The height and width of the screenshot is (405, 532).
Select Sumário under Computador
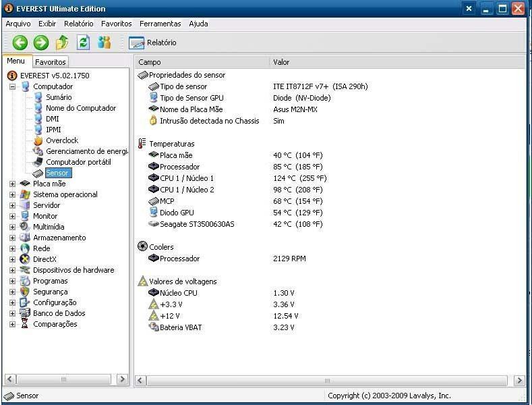(x=58, y=97)
